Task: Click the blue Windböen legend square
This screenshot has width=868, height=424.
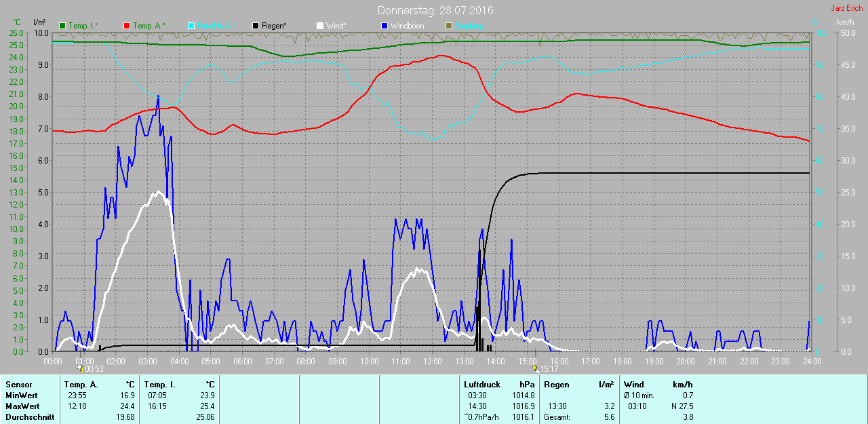Action: click(384, 25)
